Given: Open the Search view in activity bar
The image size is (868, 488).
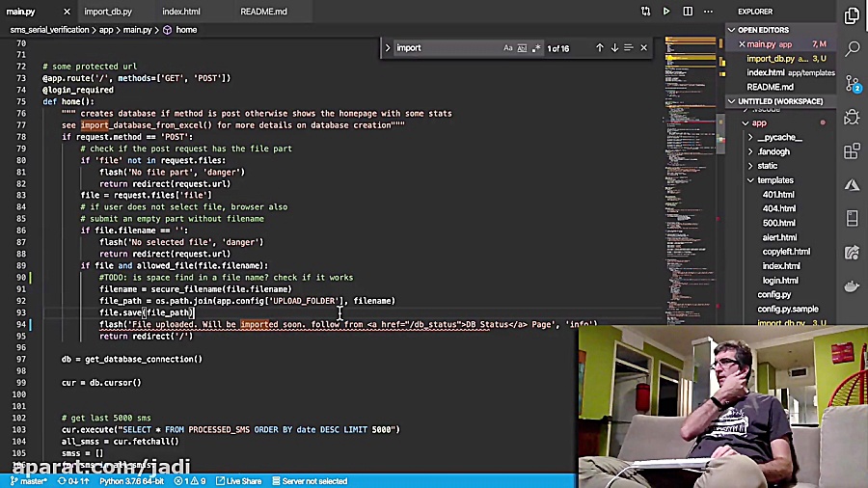Looking at the screenshot, I should click(852, 47).
